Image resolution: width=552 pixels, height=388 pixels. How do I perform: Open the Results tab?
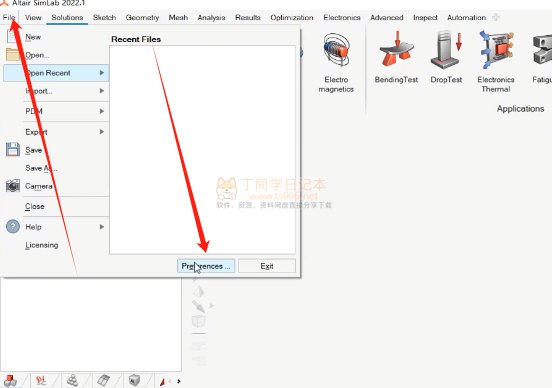(248, 18)
